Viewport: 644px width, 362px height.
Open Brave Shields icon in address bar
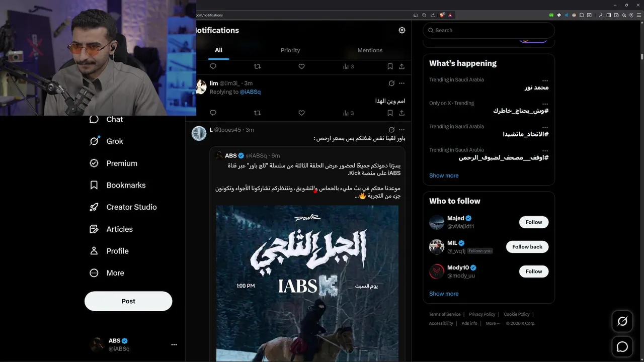(442, 15)
